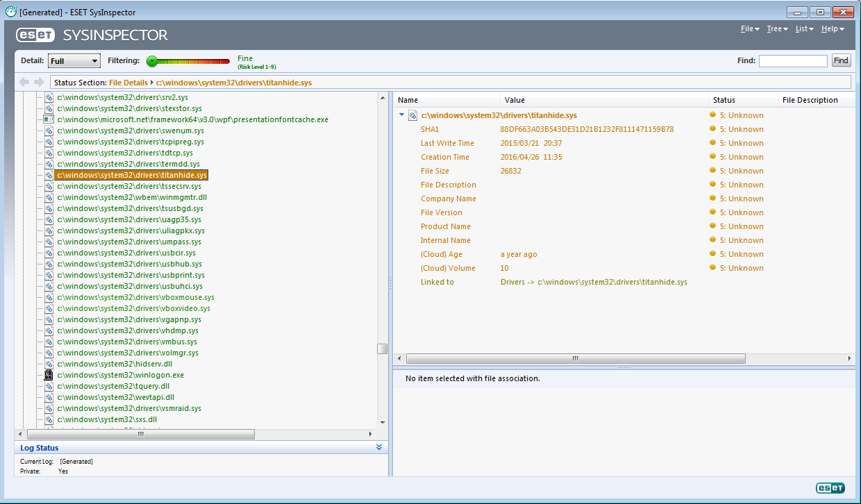Click into the Find text field

(792, 61)
